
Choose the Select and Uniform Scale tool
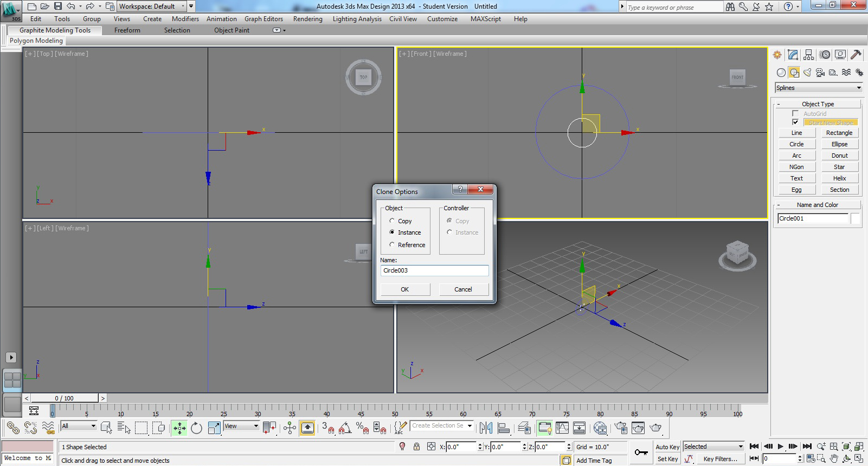[x=214, y=428]
